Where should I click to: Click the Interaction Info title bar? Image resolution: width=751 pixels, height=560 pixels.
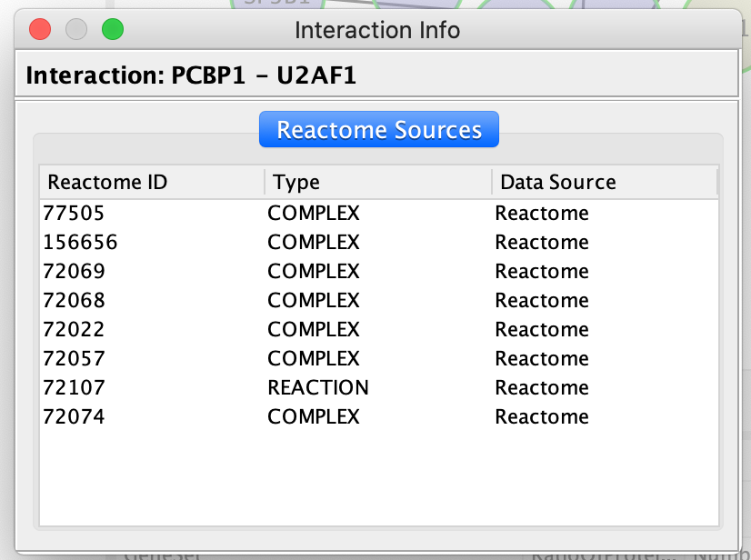point(377,30)
